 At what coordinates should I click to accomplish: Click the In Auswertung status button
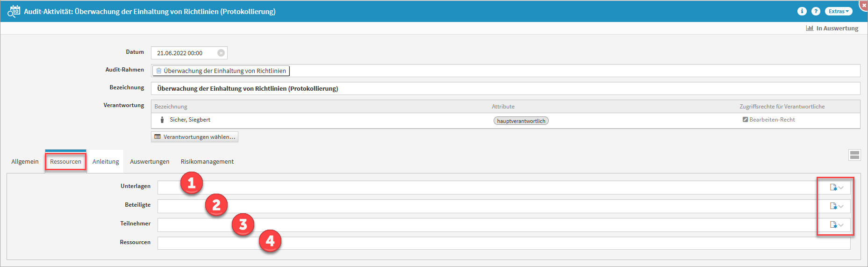click(x=832, y=29)
